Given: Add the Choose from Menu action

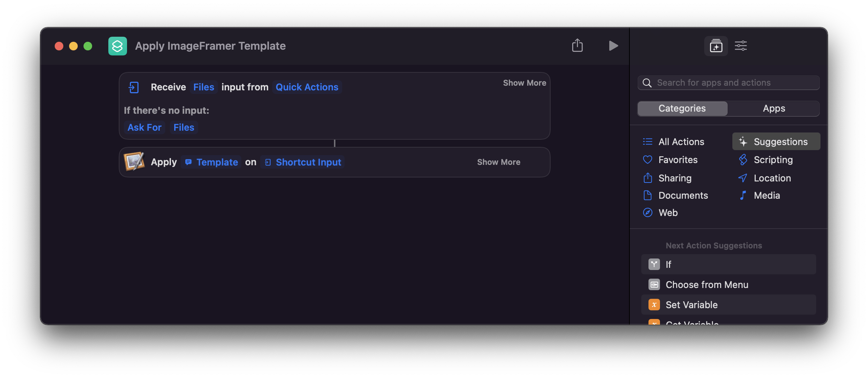Looking at the screenshot, I should click(x=728, y=284).
